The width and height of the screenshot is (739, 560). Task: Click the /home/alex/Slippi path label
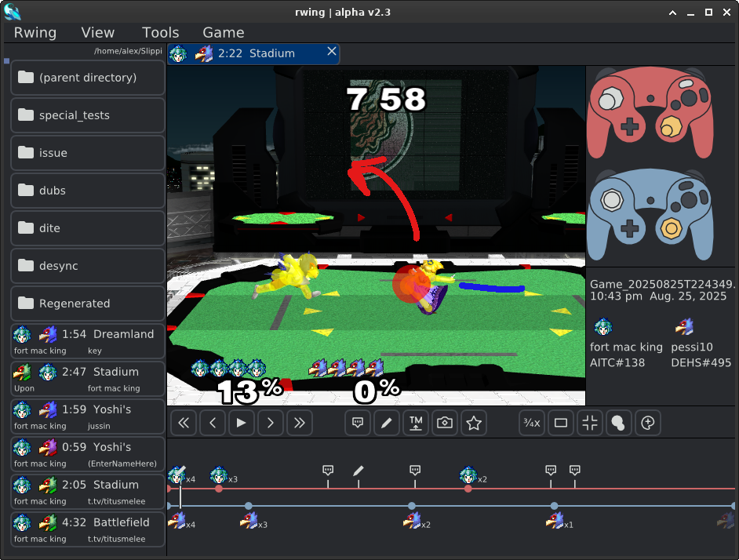point(128,51)
